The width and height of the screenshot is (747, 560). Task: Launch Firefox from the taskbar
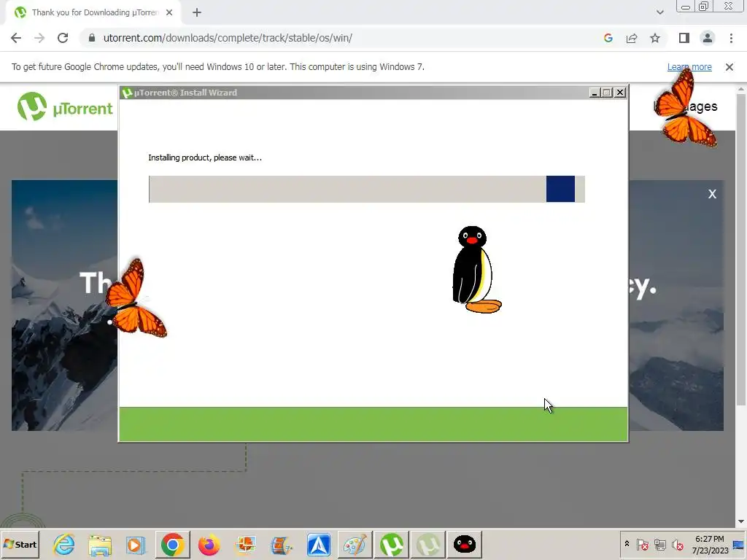click(209, 545)
